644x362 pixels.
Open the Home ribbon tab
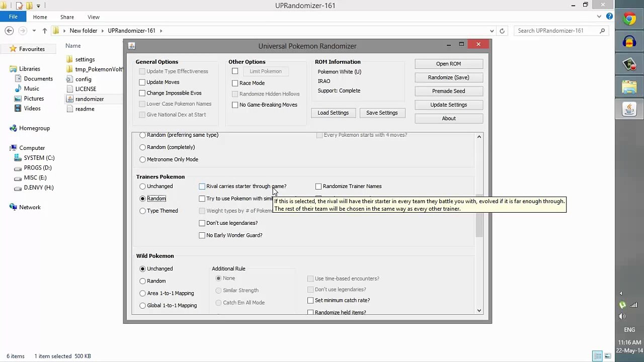[40, 17]
